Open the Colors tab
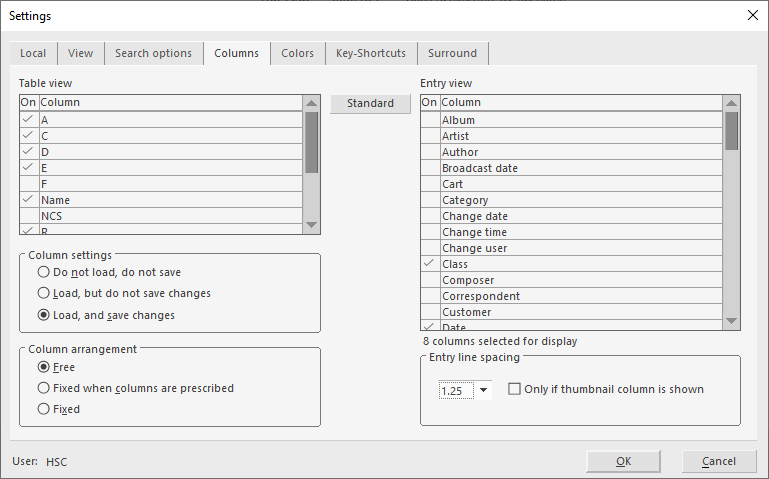 297,54
